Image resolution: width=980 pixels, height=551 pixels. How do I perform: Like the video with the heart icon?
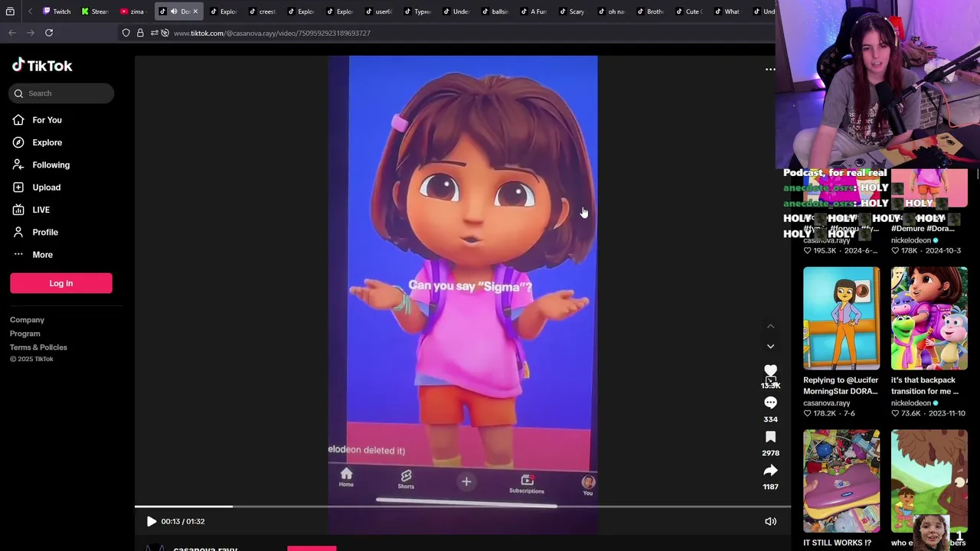pyautogui.click(x=770, y=371)
